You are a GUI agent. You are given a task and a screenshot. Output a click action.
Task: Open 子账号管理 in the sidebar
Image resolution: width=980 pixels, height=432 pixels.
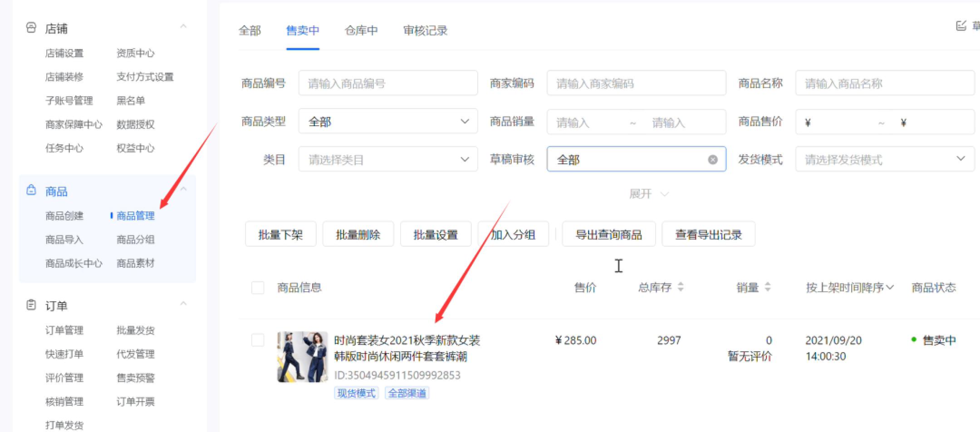coord(69,100)
